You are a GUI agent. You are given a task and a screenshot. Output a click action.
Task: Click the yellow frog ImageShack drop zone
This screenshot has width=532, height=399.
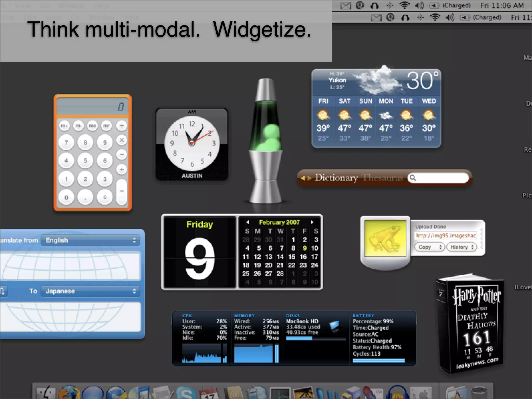[385, 238]
